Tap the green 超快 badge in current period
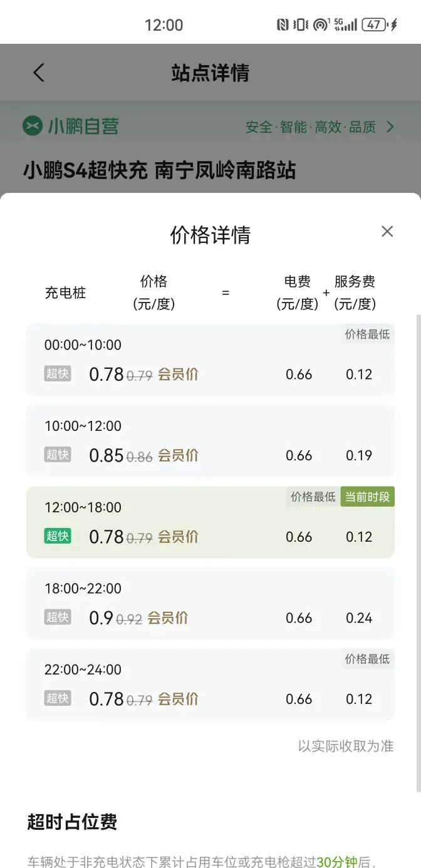This screenshot has height=868, width=421. (x=58, y=536)
